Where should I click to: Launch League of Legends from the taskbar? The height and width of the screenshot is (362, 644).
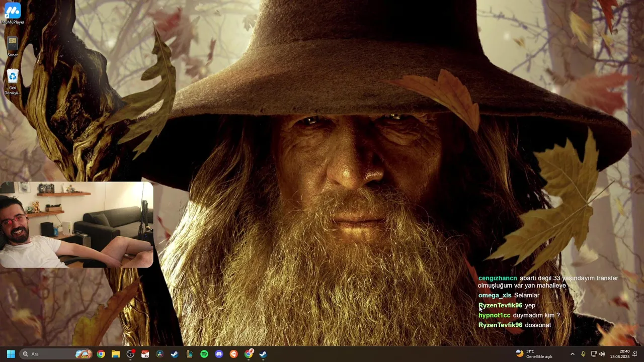tap(189, 354)
